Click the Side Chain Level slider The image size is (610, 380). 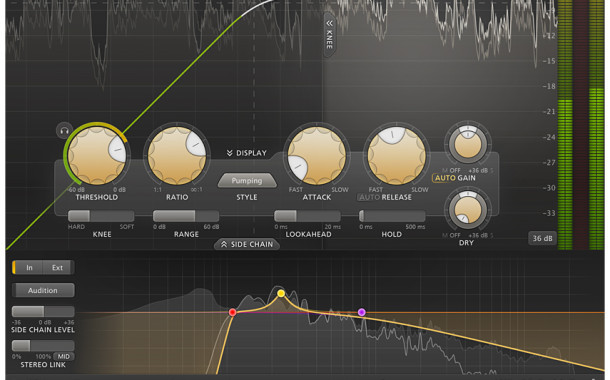[43, 311]
